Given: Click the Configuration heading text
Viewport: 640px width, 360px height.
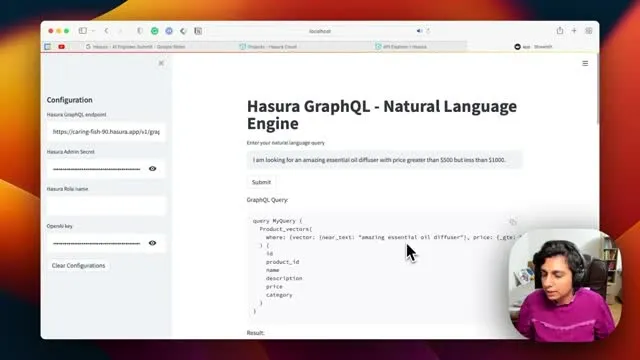Looking at the screenshot, I should [69, 100].
